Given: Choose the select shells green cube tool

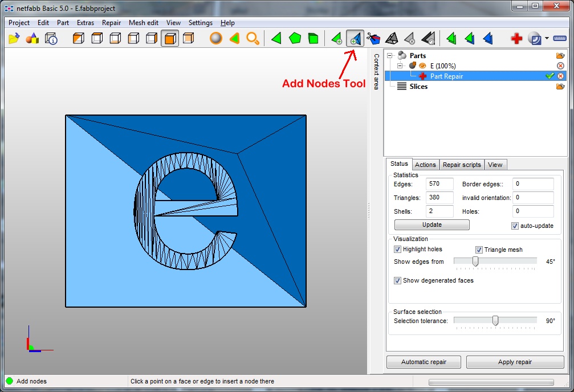Looking at the screenshot, I should pyautogui.click(x=313, y=38).
